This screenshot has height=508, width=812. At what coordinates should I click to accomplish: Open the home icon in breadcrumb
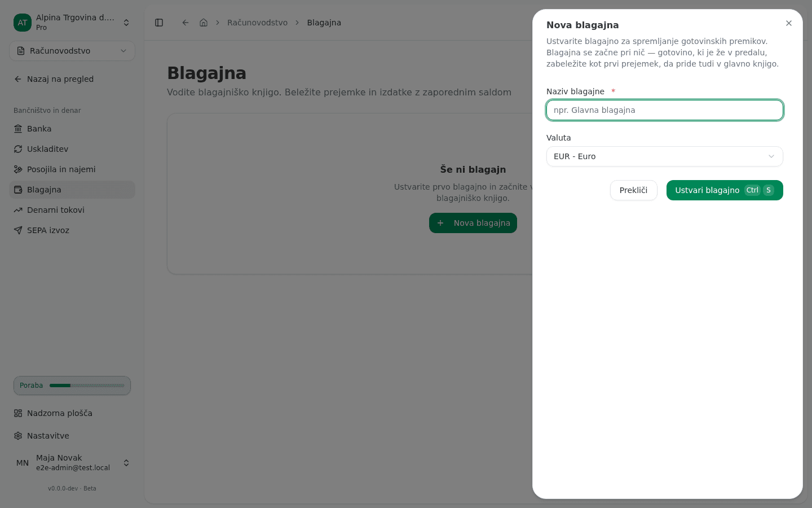(204, 23)
